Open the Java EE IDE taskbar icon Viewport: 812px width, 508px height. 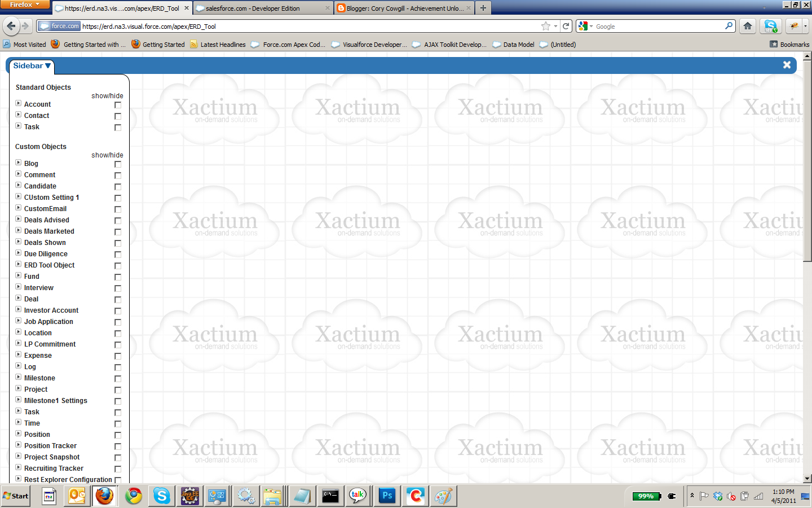[x=189, y=496]
